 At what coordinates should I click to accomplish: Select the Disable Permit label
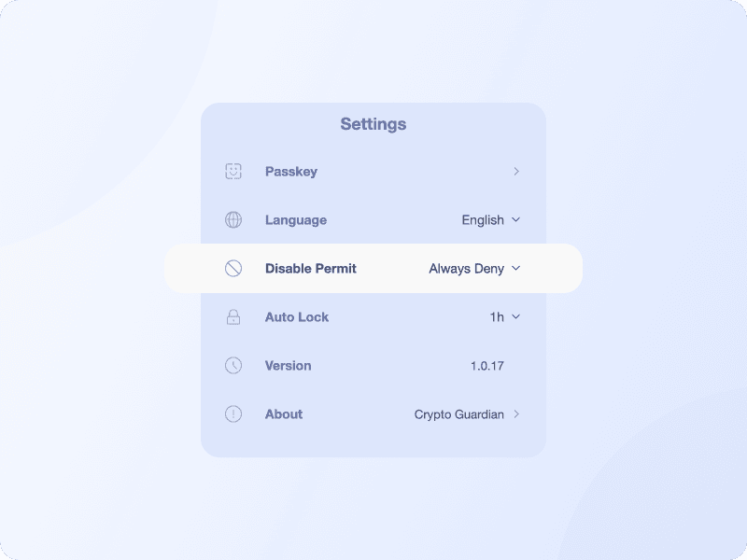(x=311, y=269)
